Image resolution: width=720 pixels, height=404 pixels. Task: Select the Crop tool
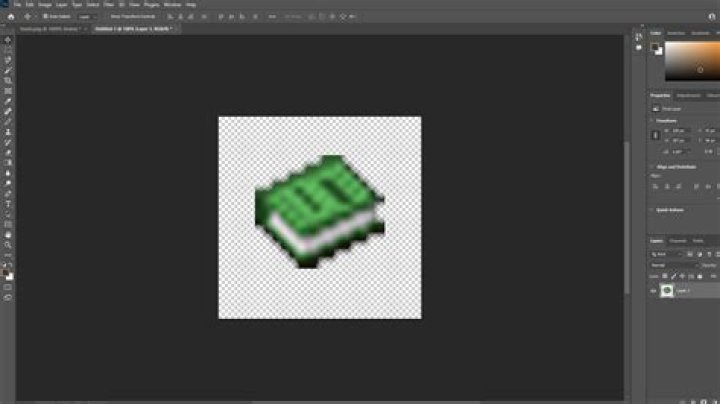pos(8,81)
